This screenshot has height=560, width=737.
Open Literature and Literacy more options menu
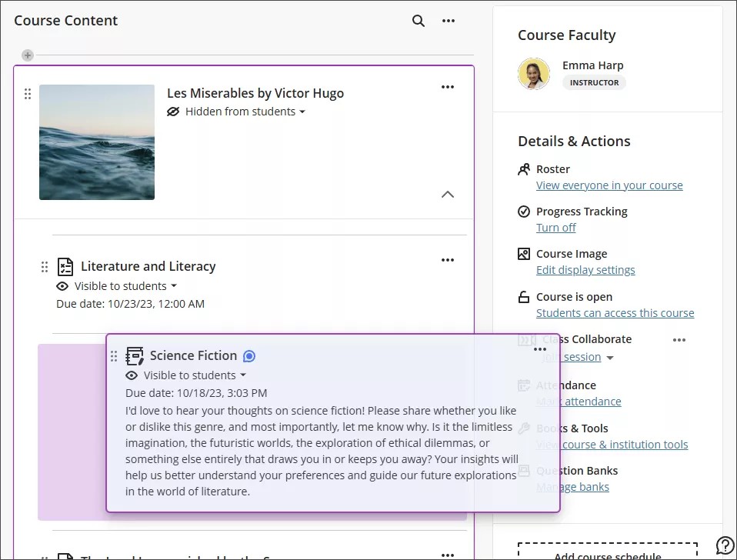(x=447, y=261)
